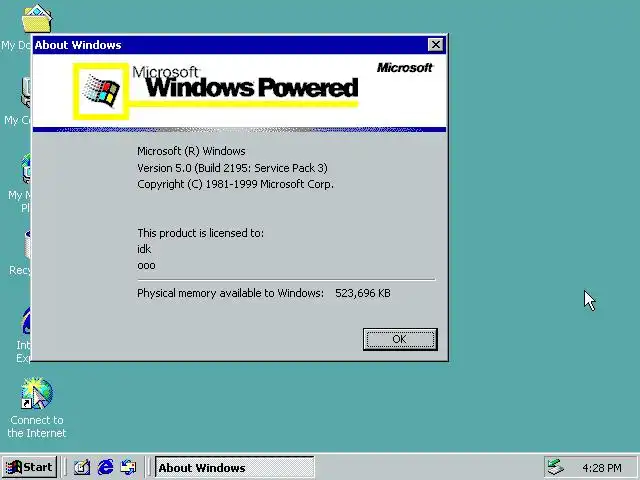This screenshot has width=640, height=480.
Task: Click the 'Windows Powered' banner heading
Action: click(x=252, y=87)
